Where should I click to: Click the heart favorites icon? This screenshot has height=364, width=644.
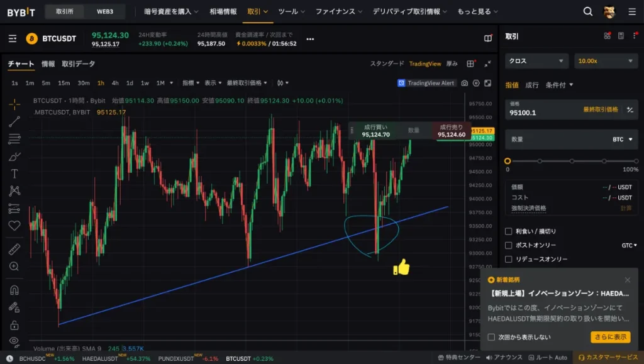(x=14, y=226)
